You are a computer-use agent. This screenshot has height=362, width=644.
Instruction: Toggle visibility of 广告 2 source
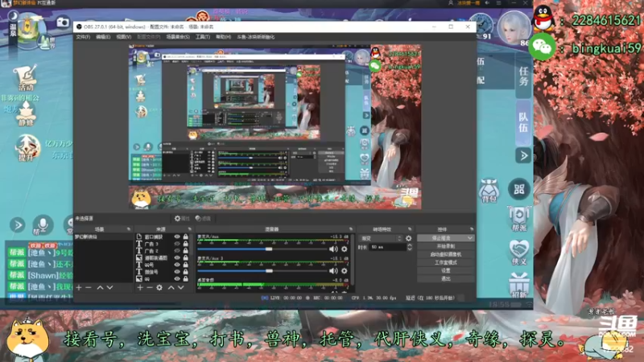pos(177,251)
